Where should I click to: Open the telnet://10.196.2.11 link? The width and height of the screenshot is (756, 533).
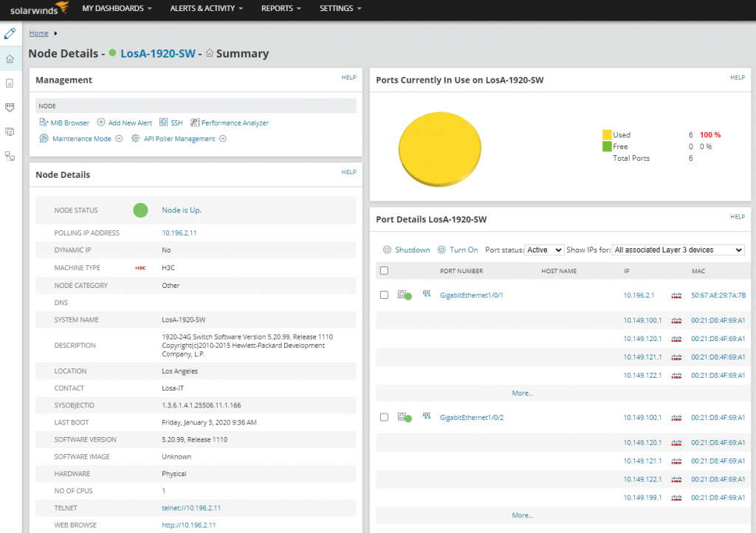191,508
